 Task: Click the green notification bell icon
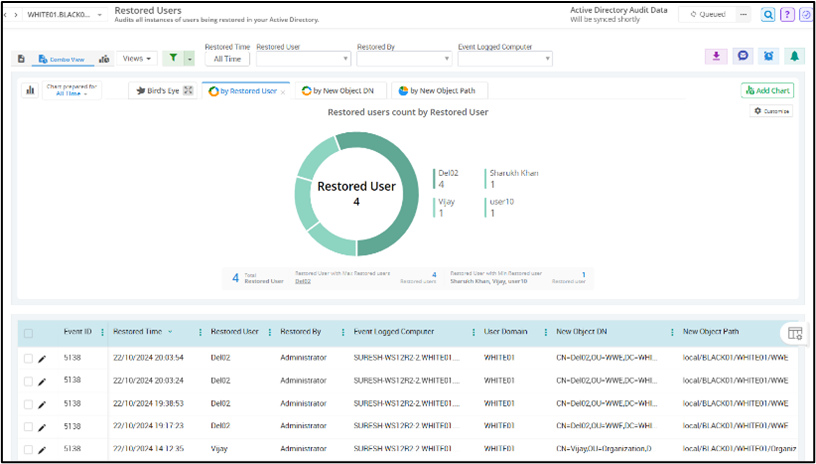coord(794,57)
